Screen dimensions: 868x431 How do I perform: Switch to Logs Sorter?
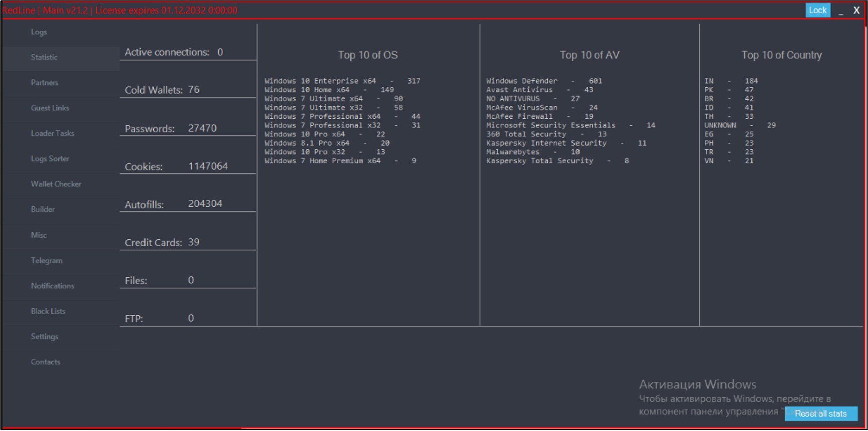coord(50,159)
